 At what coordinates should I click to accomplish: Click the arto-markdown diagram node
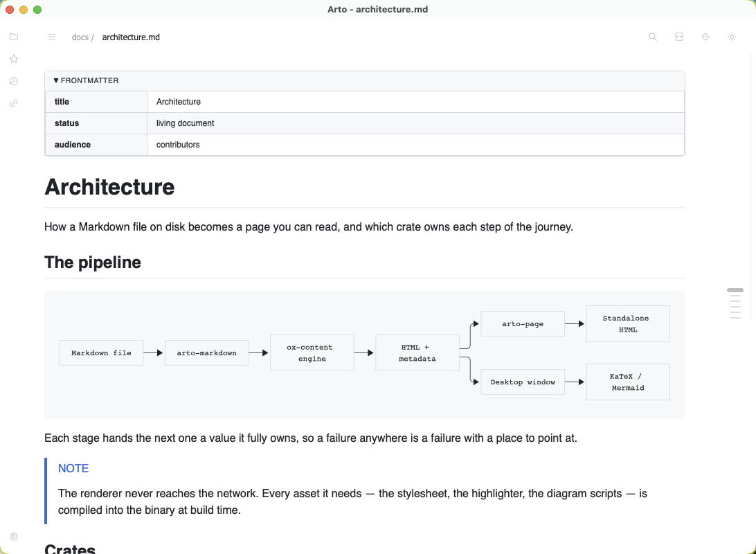[207, 353]
